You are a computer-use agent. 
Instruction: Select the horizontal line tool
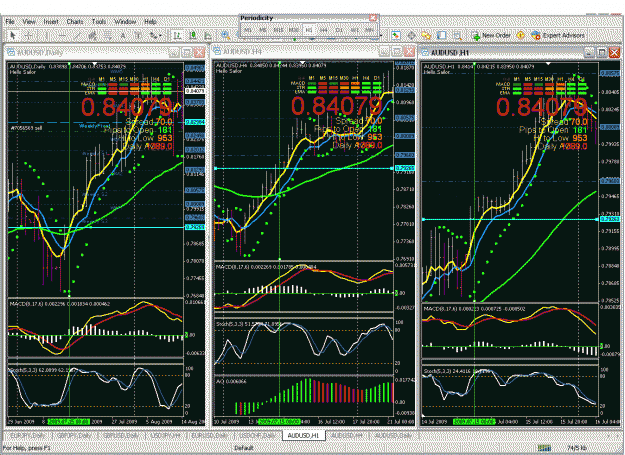coord(62,36)
